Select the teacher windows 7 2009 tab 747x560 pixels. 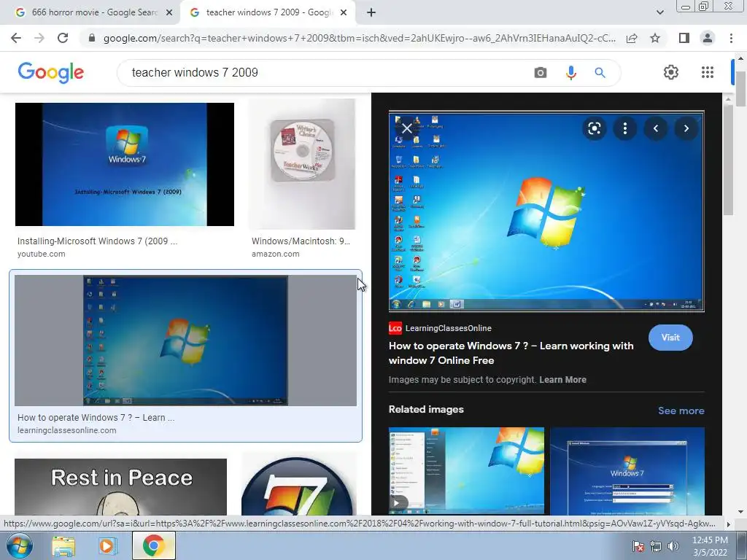click(268, 12)
